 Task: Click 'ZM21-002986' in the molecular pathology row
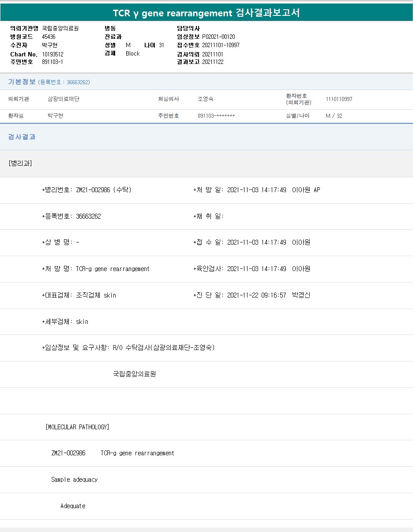[x=68, y=453]
